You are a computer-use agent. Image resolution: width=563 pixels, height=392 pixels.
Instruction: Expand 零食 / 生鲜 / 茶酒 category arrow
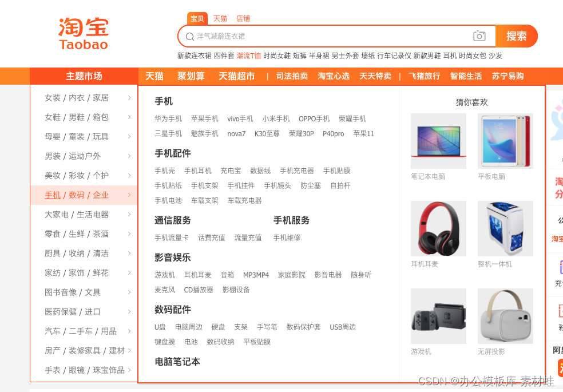tap(129, 233)
